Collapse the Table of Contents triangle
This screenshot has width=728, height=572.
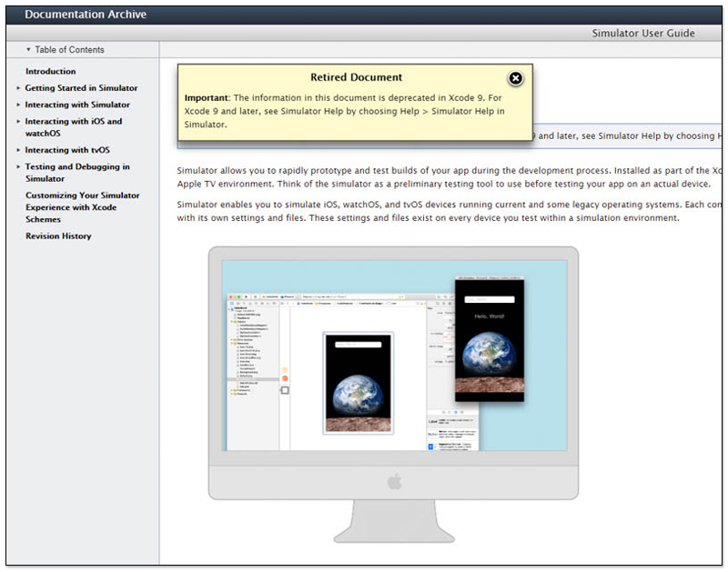coord(28,50)
